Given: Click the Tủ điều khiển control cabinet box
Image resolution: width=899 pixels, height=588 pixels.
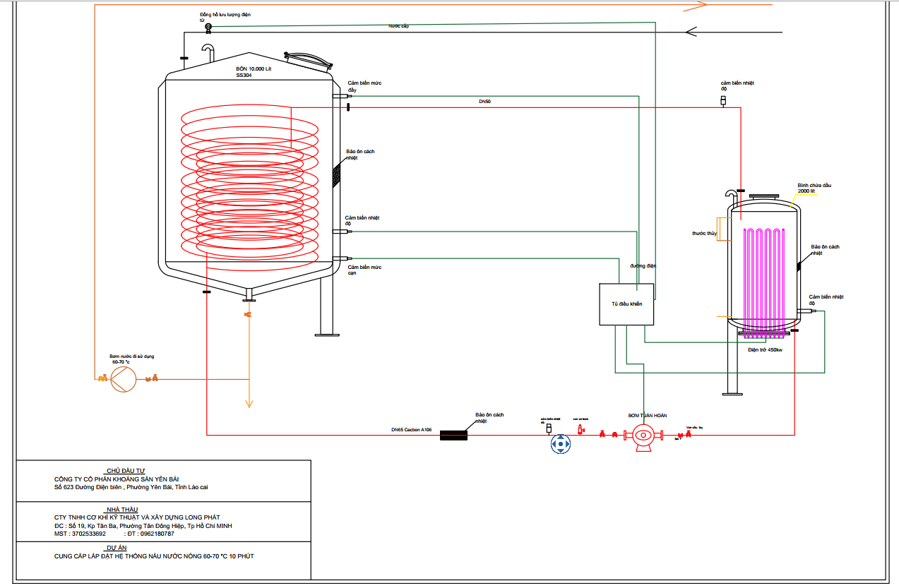Looking at the screenshot, I should 626,304.
